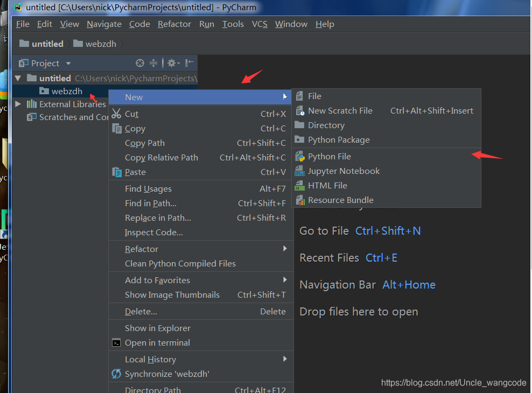Click the Synchronize refresh icon

click(x=116, y=374)
